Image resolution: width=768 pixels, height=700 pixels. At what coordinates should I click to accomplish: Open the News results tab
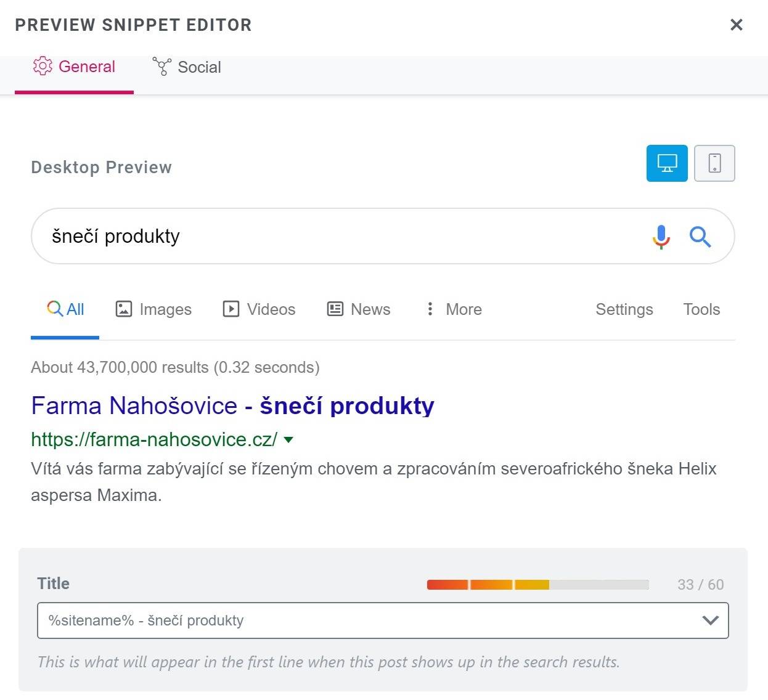click(359, 309)
